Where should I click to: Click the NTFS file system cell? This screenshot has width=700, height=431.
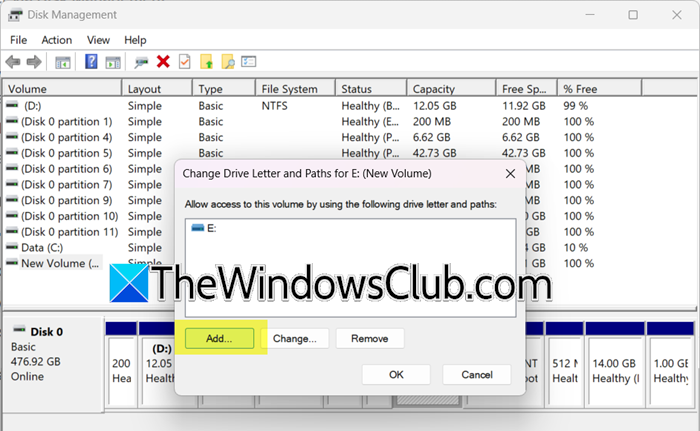[275, 106]
